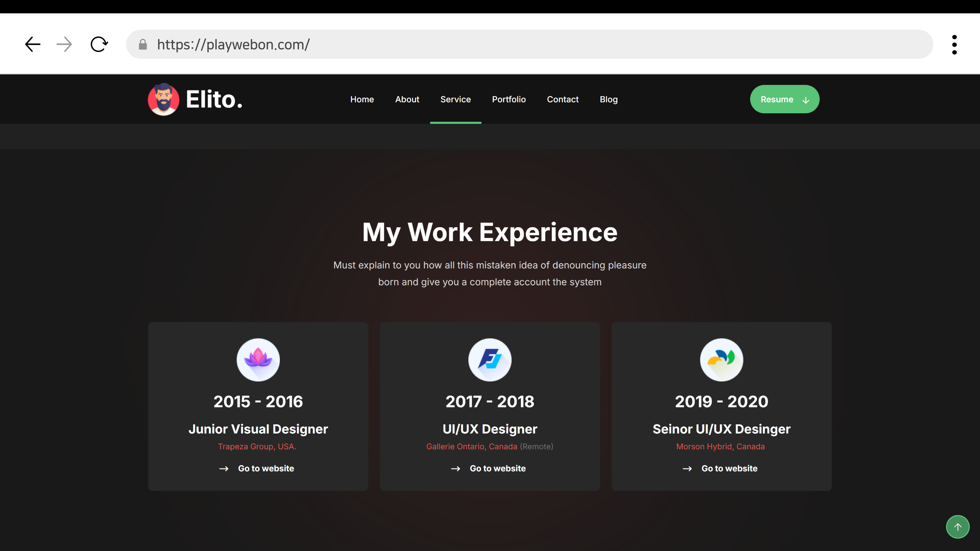
Task: Navigate to the Contact page
Action: (562, 99)
